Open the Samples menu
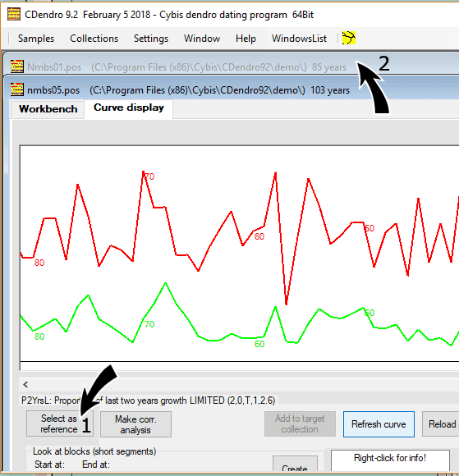Screen dimensions: 459x476 point(36,39)
